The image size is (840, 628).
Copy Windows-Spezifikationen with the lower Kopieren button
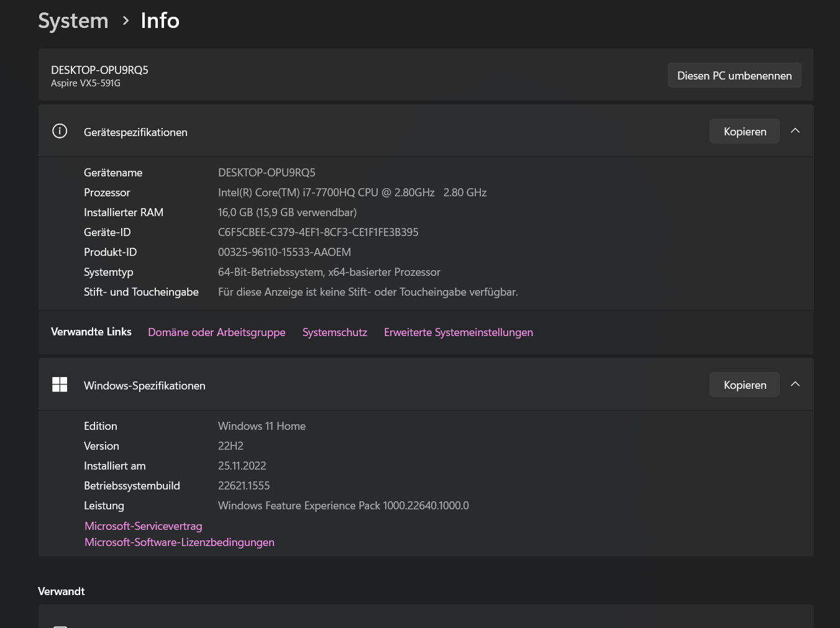point(744,384)
